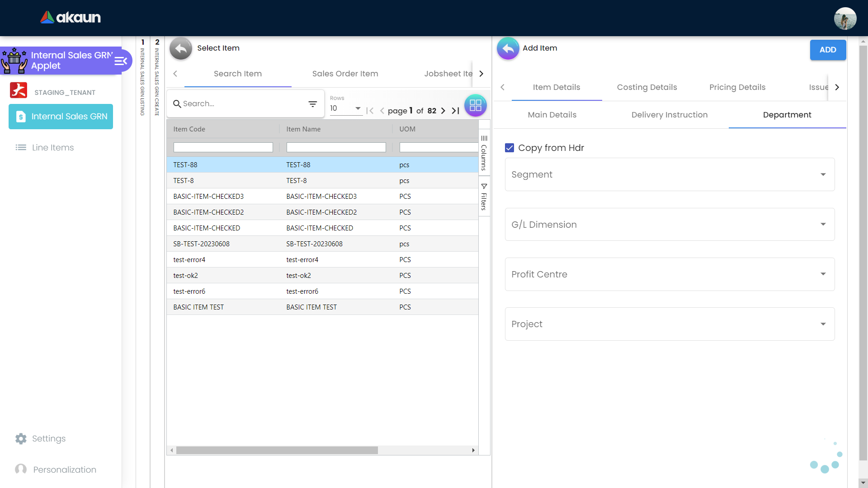The width and height of the screenshot is (868, 488).
Task: Open the Rows per page dropdown
Action: coord(346,108)
